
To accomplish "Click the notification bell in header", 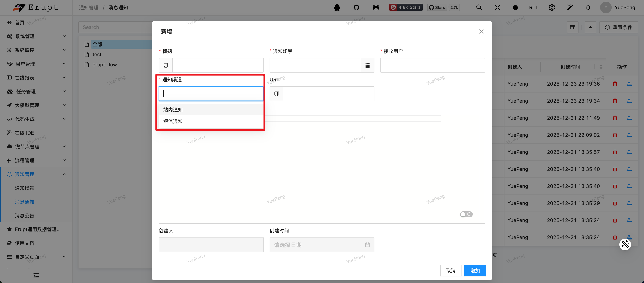I will pyautogui.click(x=588, y=7).
